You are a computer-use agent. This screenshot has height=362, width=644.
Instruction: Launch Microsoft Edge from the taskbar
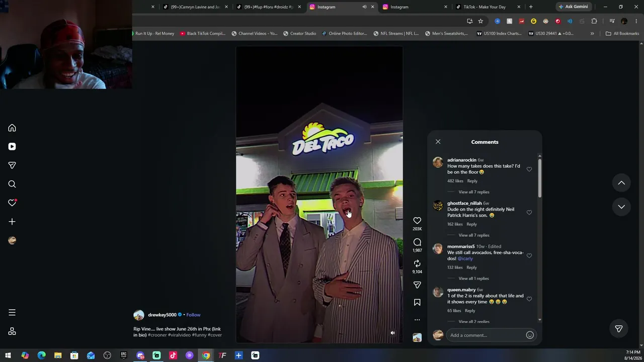click(41, 355)
